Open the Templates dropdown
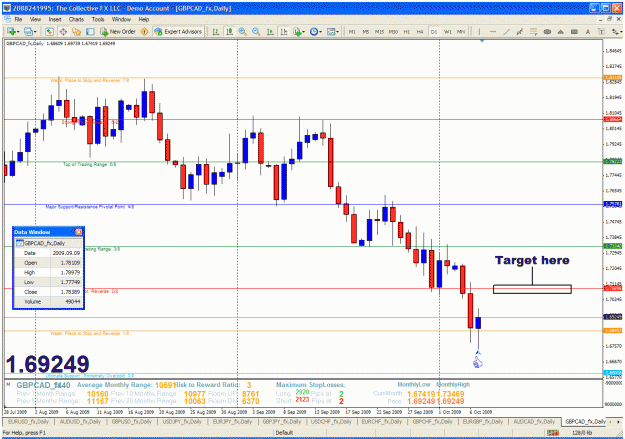This screenshot has width=625, height=439. 332,31
